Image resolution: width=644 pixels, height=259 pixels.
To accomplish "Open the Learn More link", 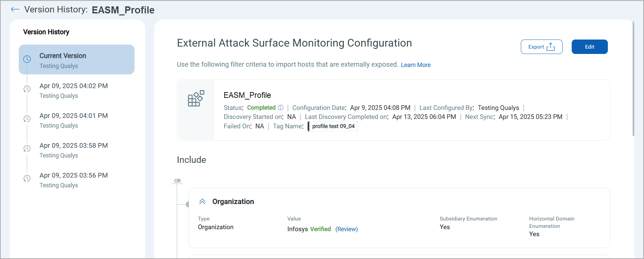I will point(416,65).
